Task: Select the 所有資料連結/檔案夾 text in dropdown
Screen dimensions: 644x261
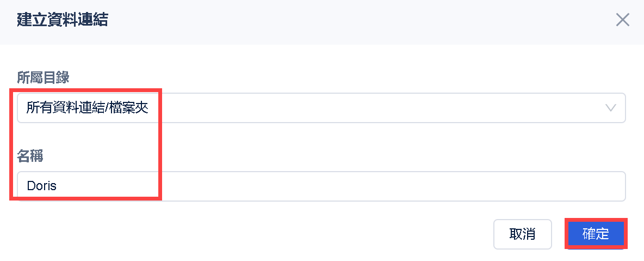Action: [88, 108]
